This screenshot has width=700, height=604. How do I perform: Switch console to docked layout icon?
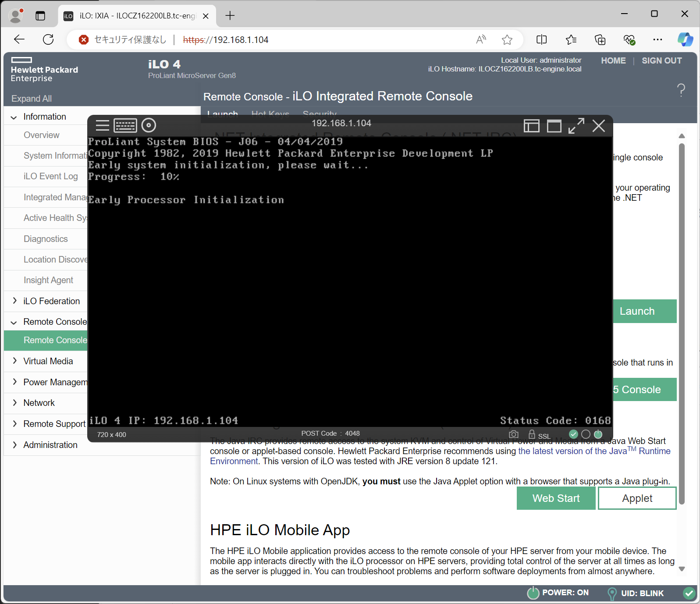(532, 126)
